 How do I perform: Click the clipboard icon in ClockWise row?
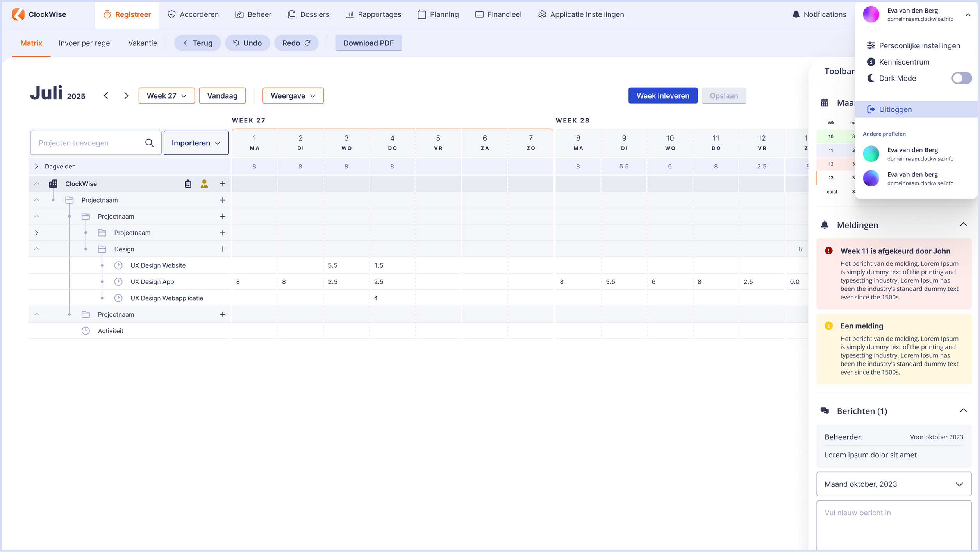click(188, 184)
